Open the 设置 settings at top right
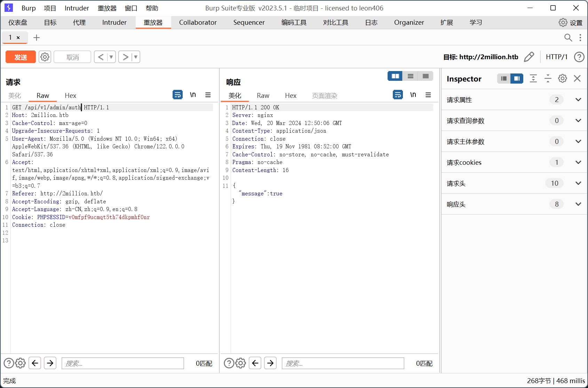 pyautogui.click(x=570, y=23)
